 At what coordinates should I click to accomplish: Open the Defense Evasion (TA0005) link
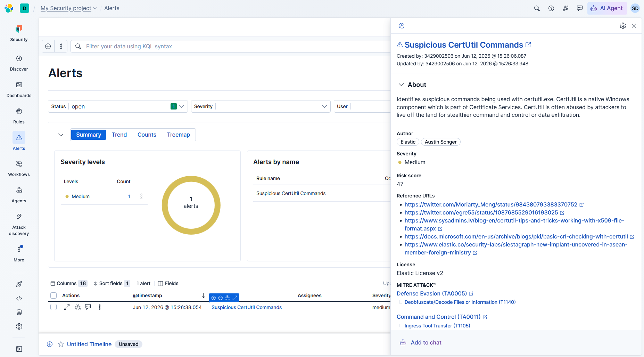(432, 293)
